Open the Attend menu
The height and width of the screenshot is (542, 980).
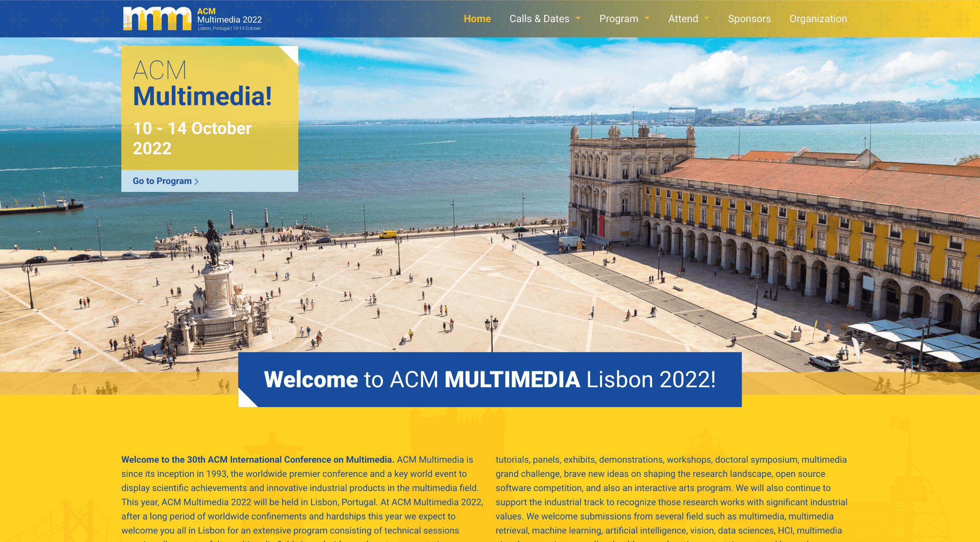coord(683,19)
